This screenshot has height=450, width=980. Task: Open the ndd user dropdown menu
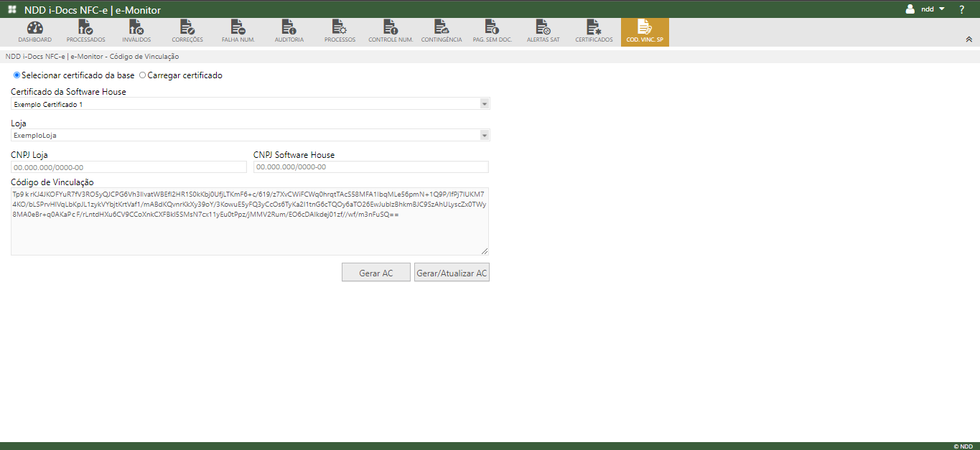point(933,9)
